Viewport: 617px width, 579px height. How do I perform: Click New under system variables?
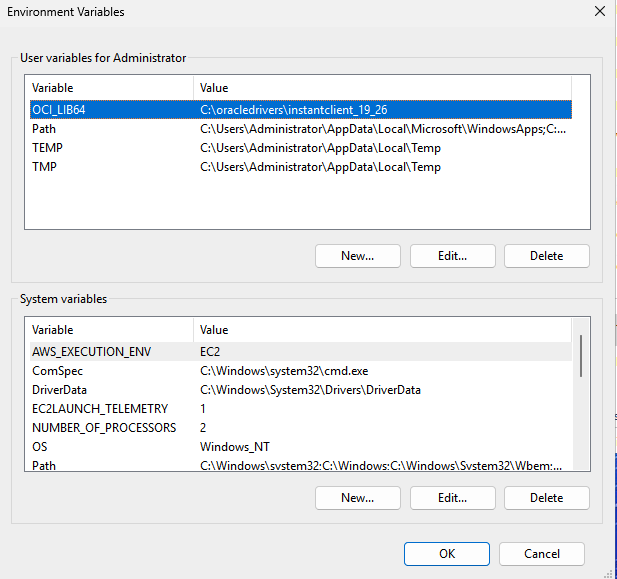point(357,498)
